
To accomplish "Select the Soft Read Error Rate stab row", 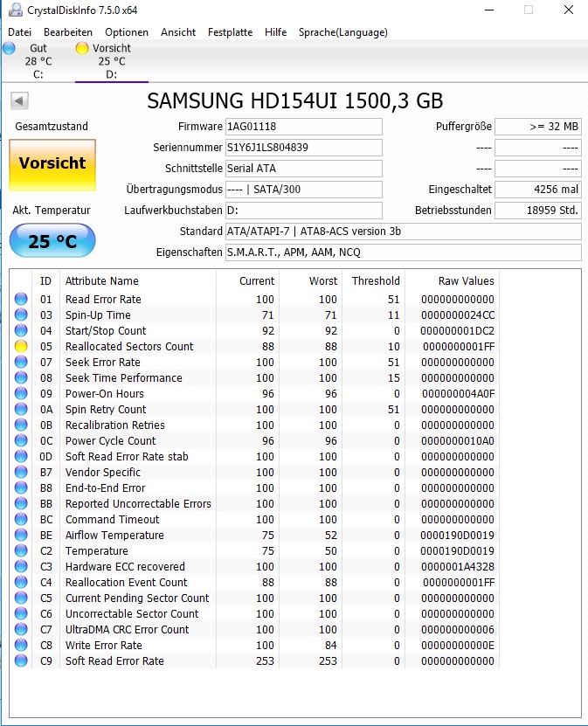I will pos(254,456).
